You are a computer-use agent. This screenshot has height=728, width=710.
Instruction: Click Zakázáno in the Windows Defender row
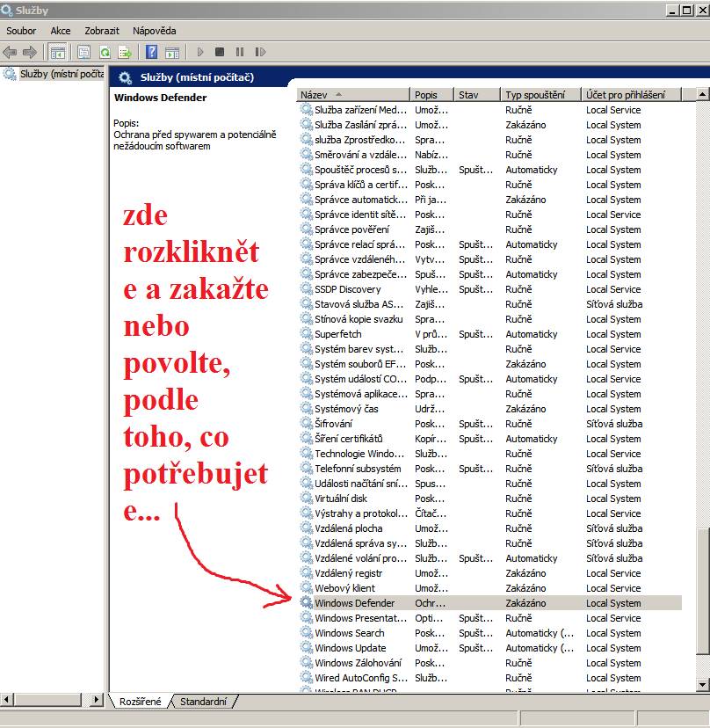(x=525, y=602)
